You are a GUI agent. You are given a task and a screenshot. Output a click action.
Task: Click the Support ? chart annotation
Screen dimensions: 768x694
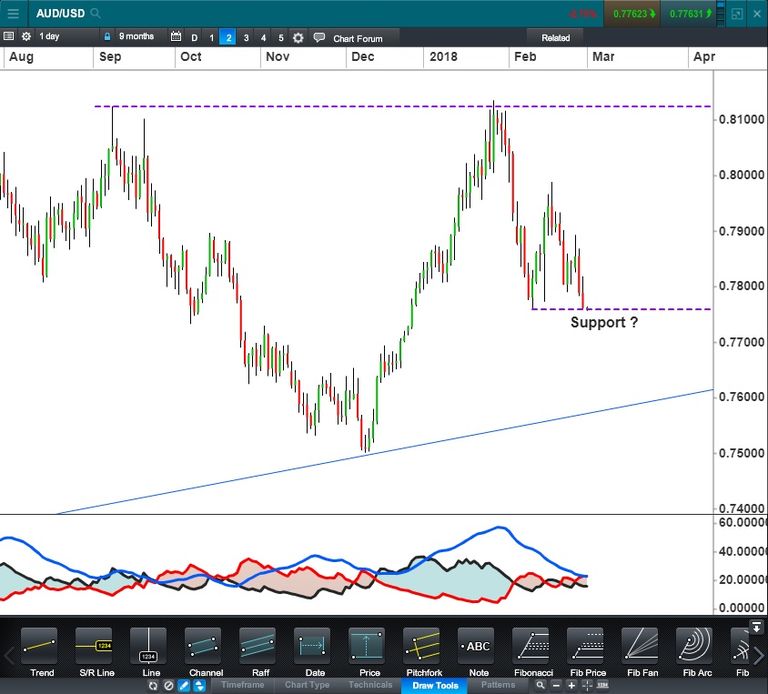point(604,322)
